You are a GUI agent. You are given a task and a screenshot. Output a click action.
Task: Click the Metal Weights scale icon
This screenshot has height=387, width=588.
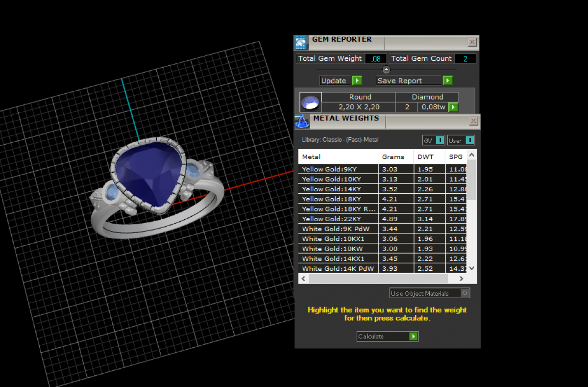301,121
